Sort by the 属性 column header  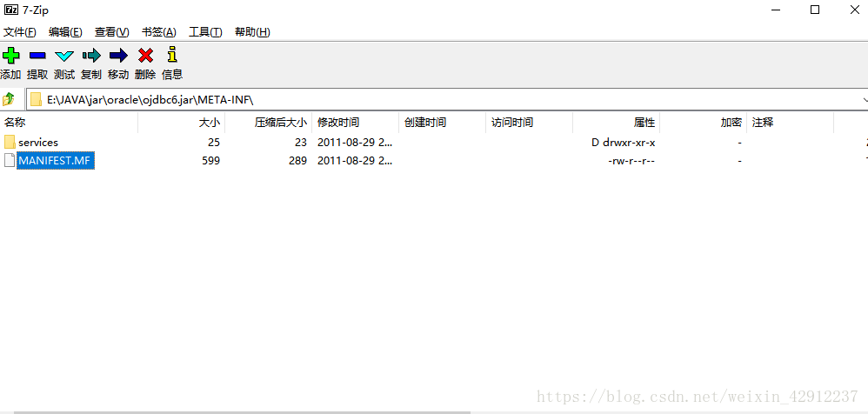pyautogui.click(x=616, y=123)
